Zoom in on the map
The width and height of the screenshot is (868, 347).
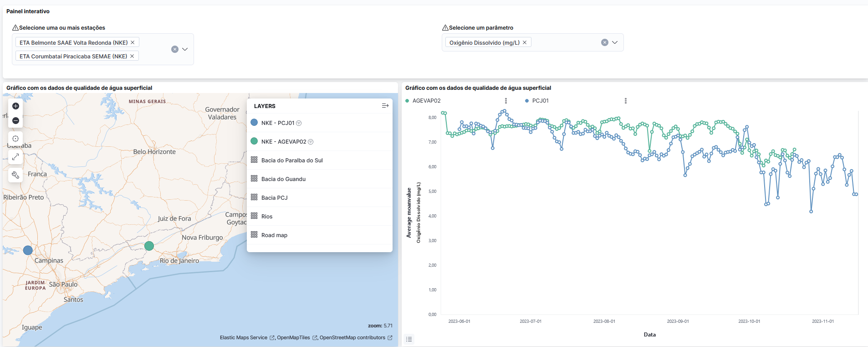pos(15,106)
